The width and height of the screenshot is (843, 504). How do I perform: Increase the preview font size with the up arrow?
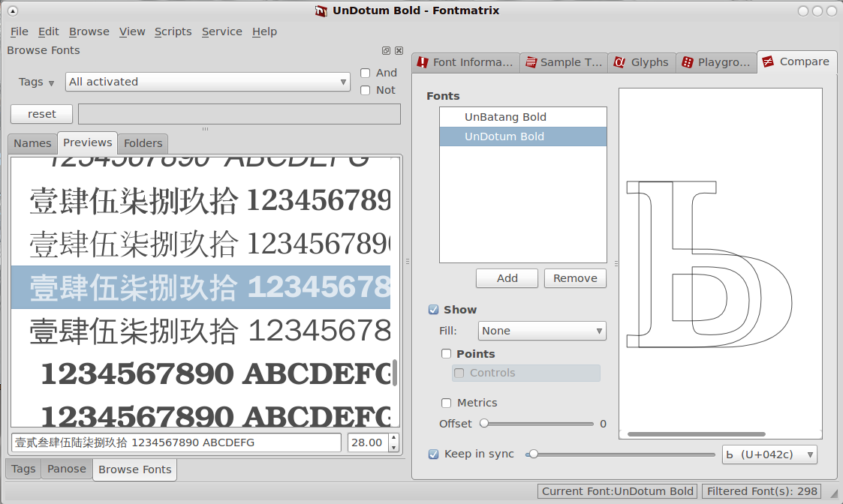[x=394, y=438]
